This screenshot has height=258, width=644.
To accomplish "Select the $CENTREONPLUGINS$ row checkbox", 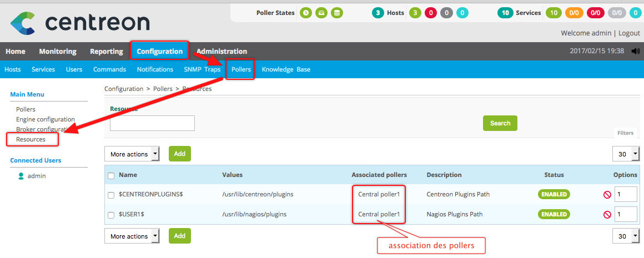I will pos(111,195).
